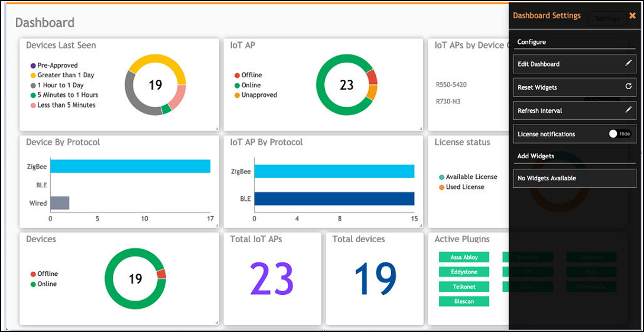The height and width of the screenshot is (332, 644).
Task: Click the resize handle of Devices Last Seen widget
Action: [216, 129]
